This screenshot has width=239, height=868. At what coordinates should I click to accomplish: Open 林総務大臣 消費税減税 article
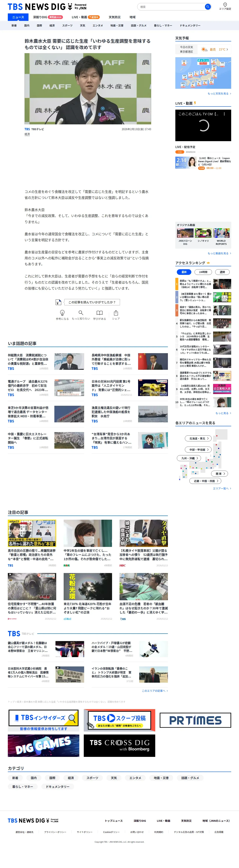(46, 362)
